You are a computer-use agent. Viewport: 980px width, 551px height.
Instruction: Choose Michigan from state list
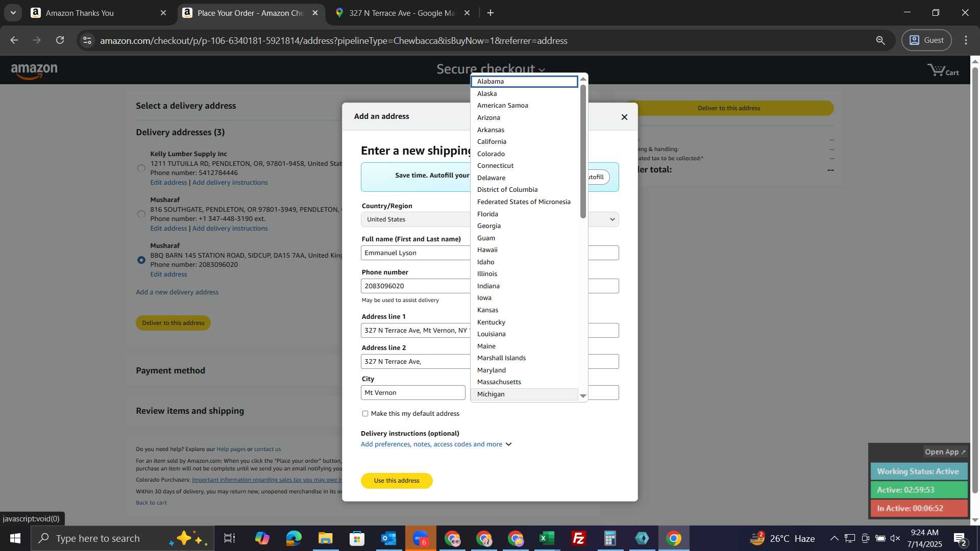point(524,394)
